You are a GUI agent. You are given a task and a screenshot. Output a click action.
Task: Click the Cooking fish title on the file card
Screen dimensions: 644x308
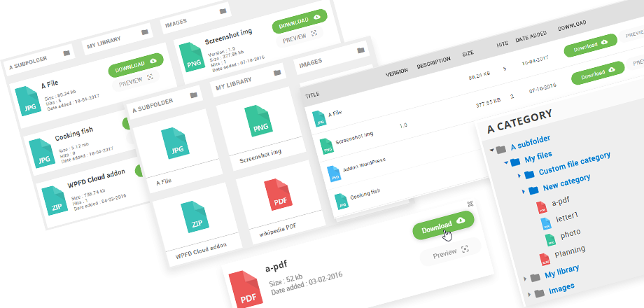(x=74, y=134)
